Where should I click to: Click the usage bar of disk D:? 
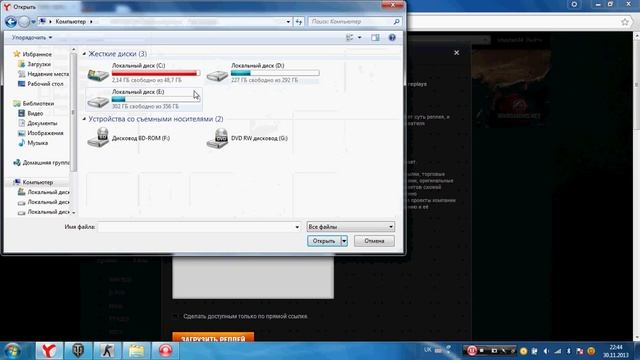click(x=275, y=73)
